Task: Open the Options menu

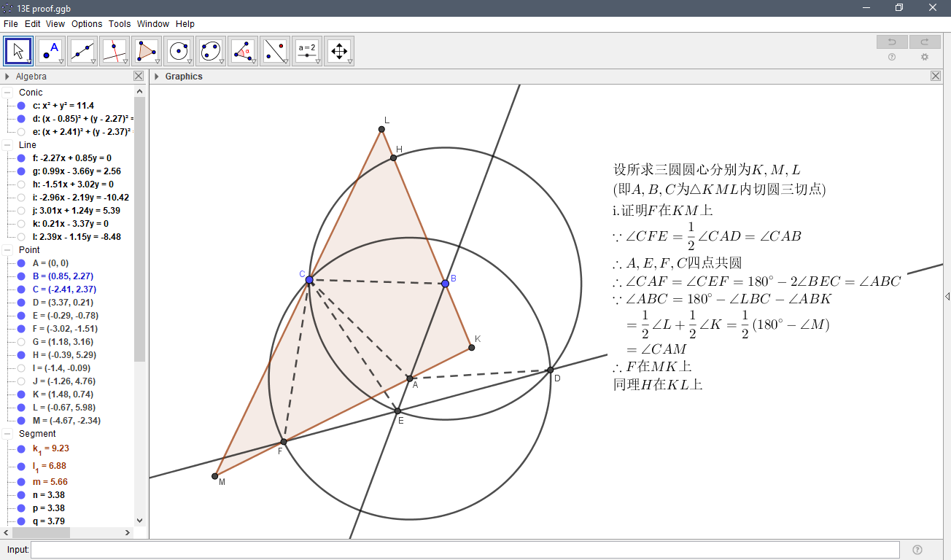Action: tap(87, 23)
